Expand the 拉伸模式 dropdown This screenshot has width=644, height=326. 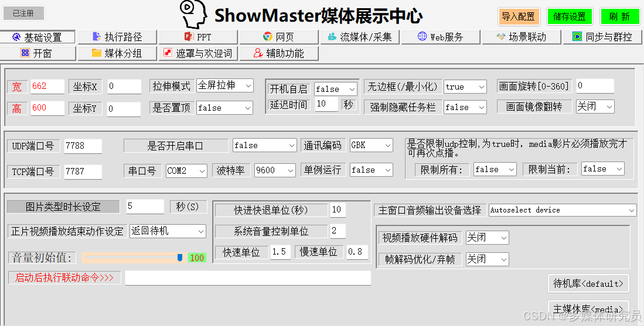[224, 85]
